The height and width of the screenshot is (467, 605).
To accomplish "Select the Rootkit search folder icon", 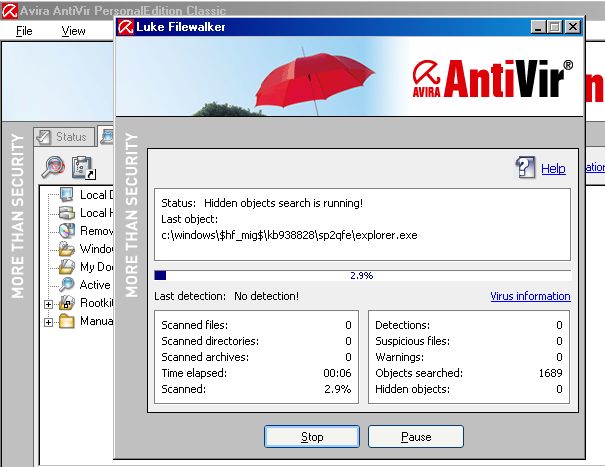I will pyautogui.click(x=66, y=303).
